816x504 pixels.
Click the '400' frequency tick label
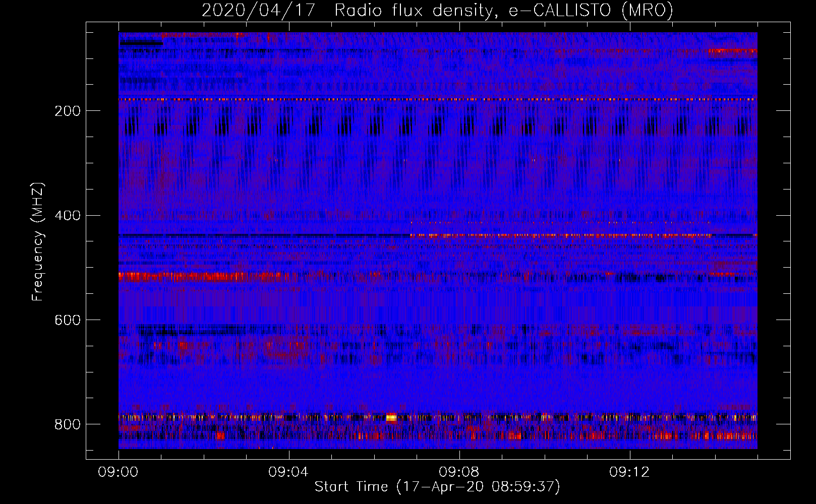(x=68, y=216)
